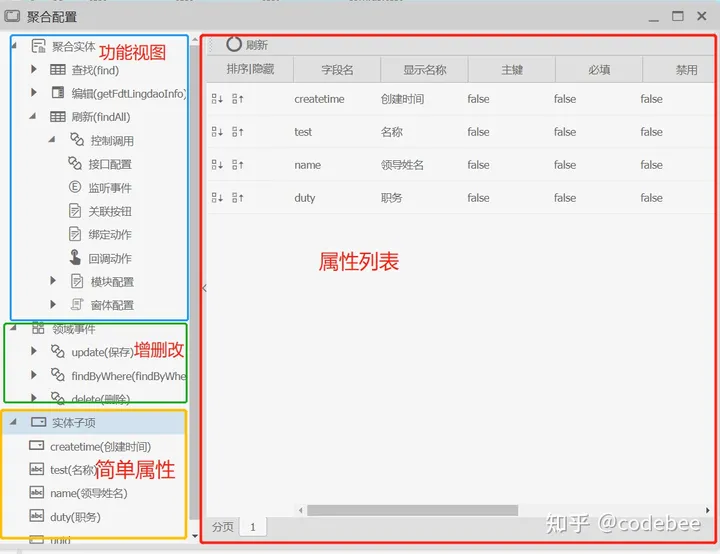Move name row up with sort icon
The height and width of the screenshot is (554, 720).
[238, 165]
